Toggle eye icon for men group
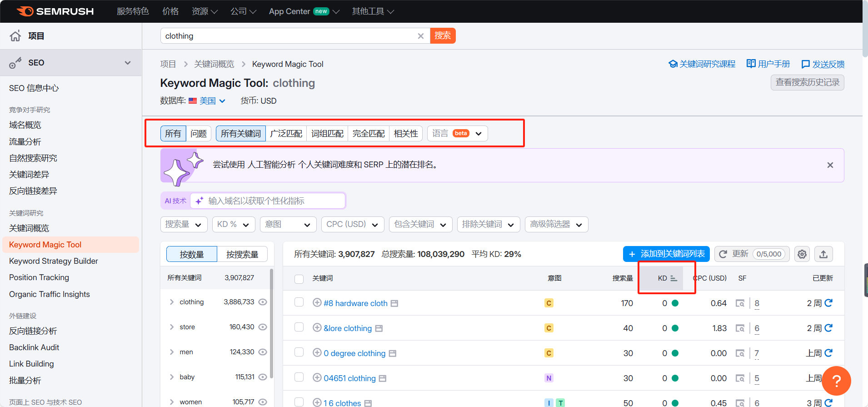Image resolution: width=868 pixels, height=407 pixels. [263, 352]
